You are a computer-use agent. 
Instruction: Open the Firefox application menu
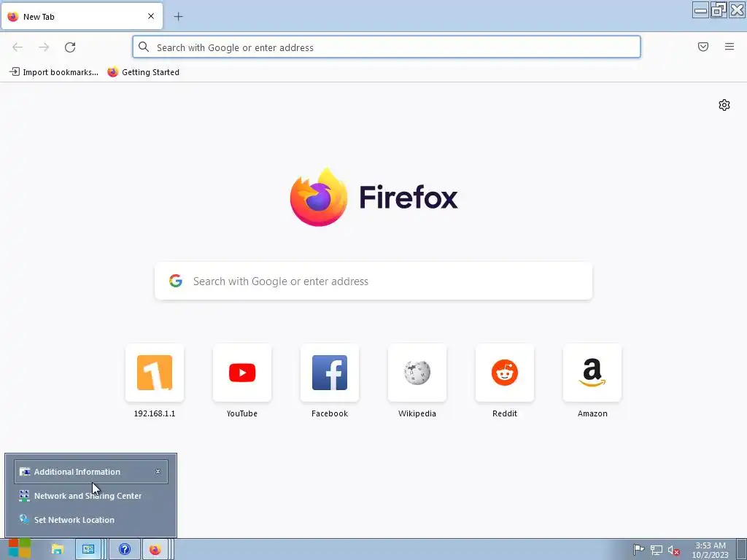(729, 47)
